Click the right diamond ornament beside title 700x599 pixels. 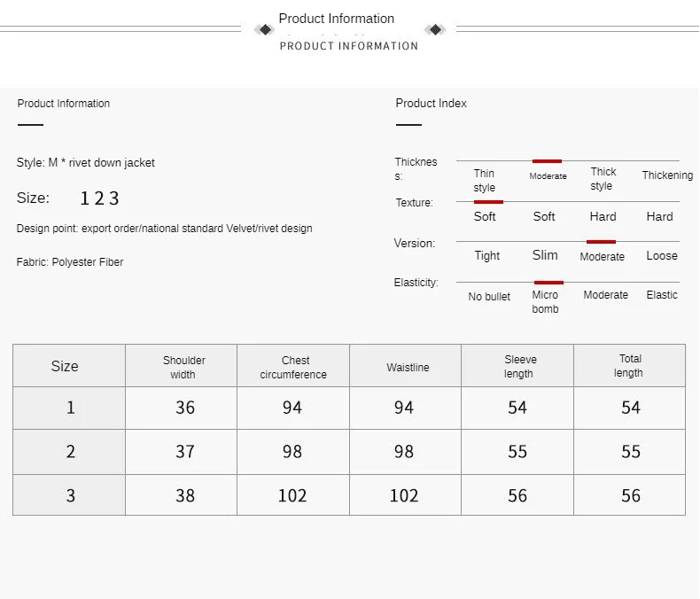click(435, 30)
